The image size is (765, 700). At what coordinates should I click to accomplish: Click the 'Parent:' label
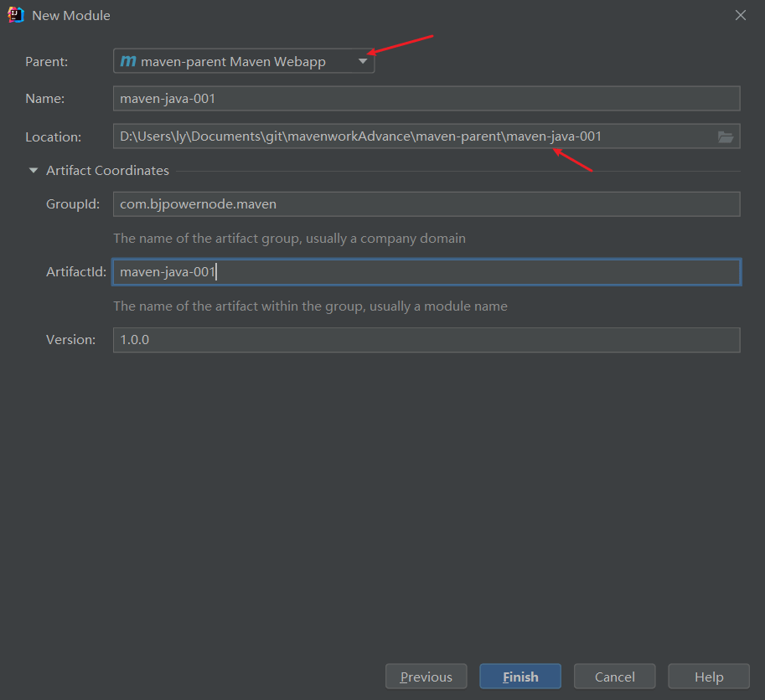46,62
